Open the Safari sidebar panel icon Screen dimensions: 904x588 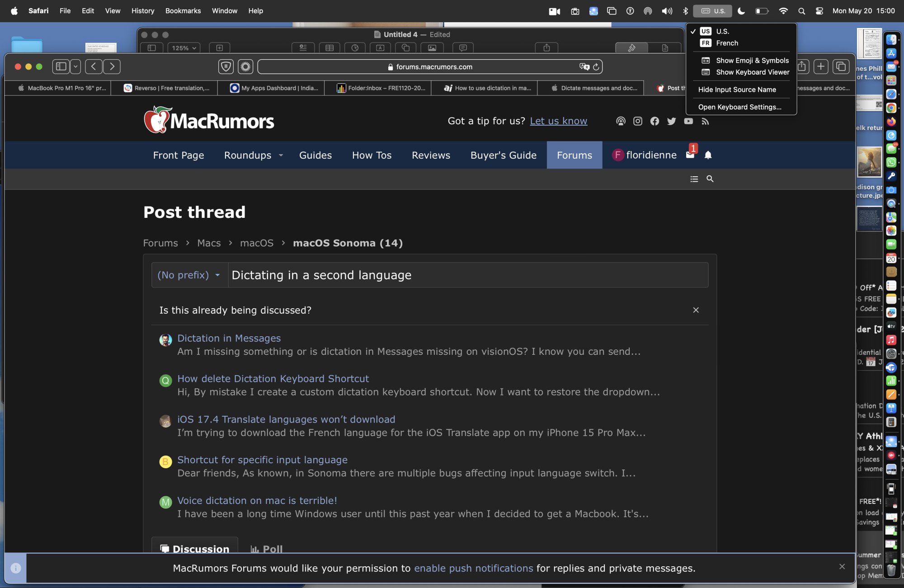tap(61, 67)
